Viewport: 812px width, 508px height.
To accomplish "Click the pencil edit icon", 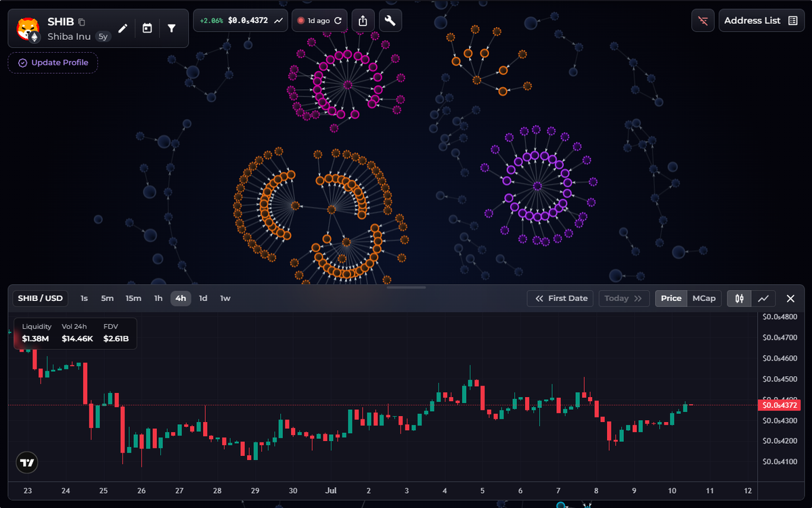I will pyautogui.click(x=122, y=28).
